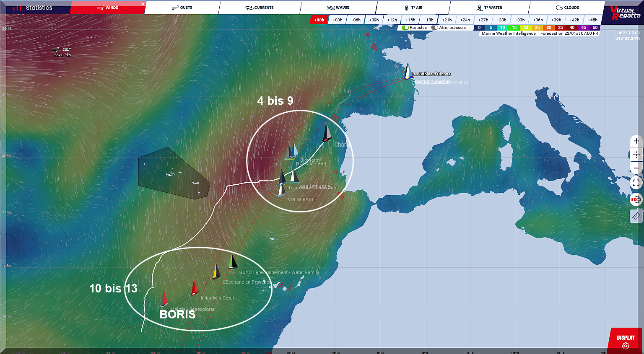Toggle the Particles switch off
The width and height of the screenshot is (644, 354).
click(405, 28)
